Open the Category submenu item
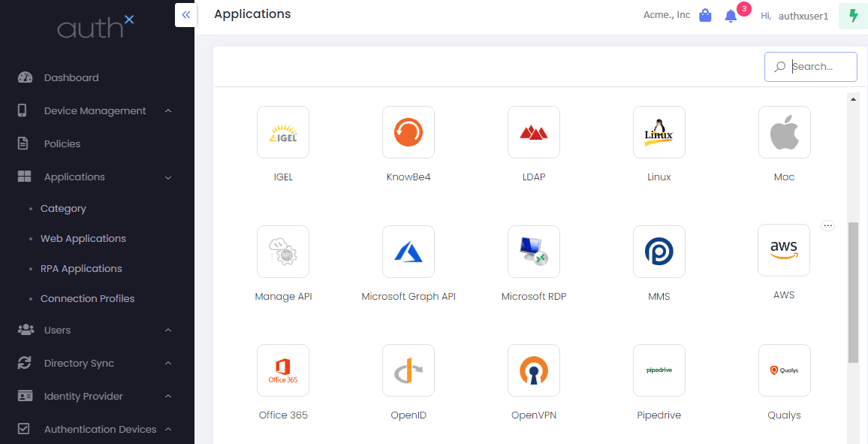Viewport: 868px width, 444px height. (x=63, y=209)
